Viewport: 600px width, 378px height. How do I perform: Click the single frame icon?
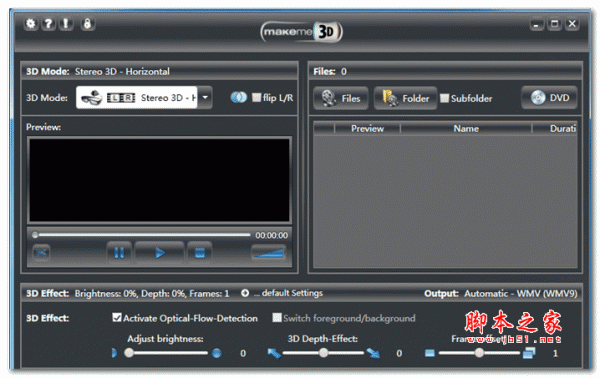click(430, 353)
